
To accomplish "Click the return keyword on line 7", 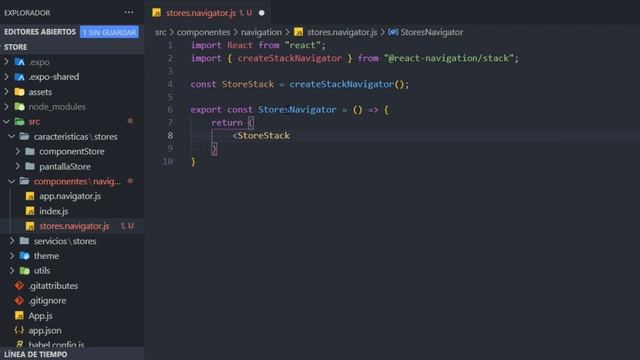I will coord(227,122).
